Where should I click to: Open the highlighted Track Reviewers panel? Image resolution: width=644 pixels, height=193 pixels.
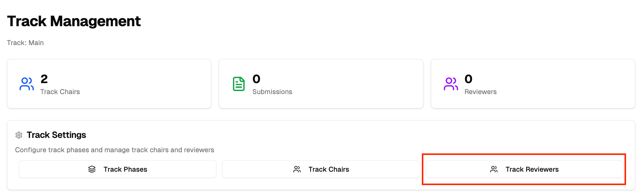524,169
